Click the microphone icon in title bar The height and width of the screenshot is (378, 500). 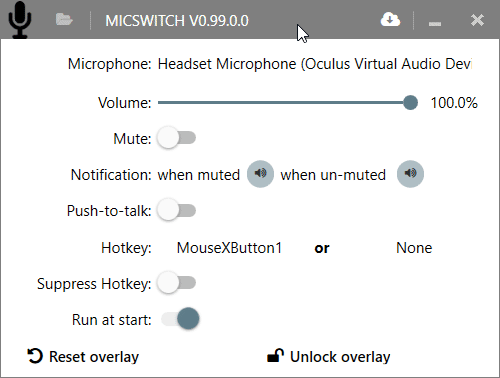(20, 20)
